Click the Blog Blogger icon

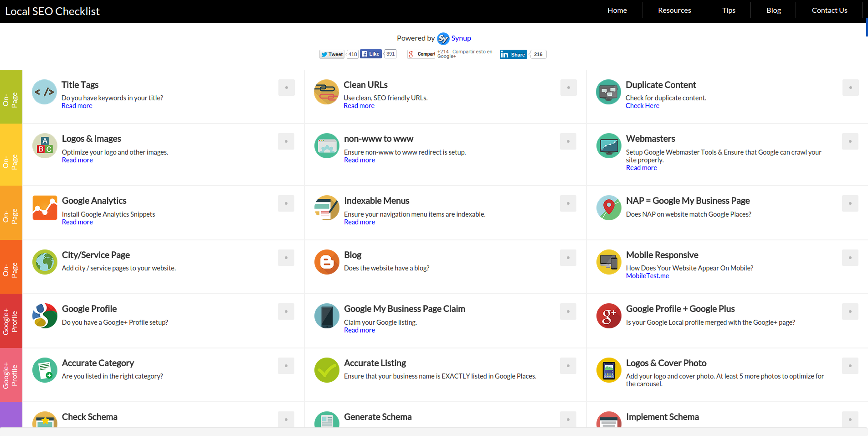click(327, 262)
